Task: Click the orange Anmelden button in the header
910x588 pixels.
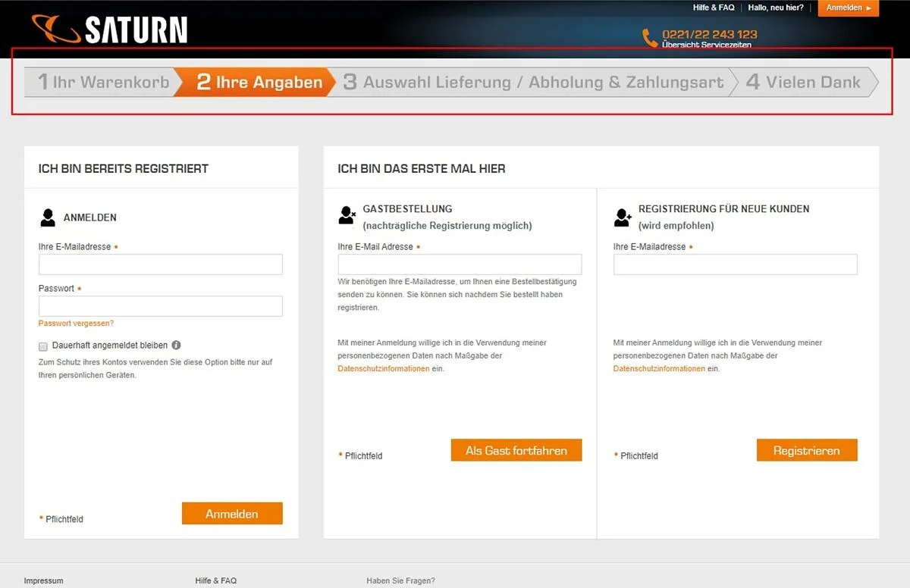Action: pyautogui.click(x=849, y=8)
